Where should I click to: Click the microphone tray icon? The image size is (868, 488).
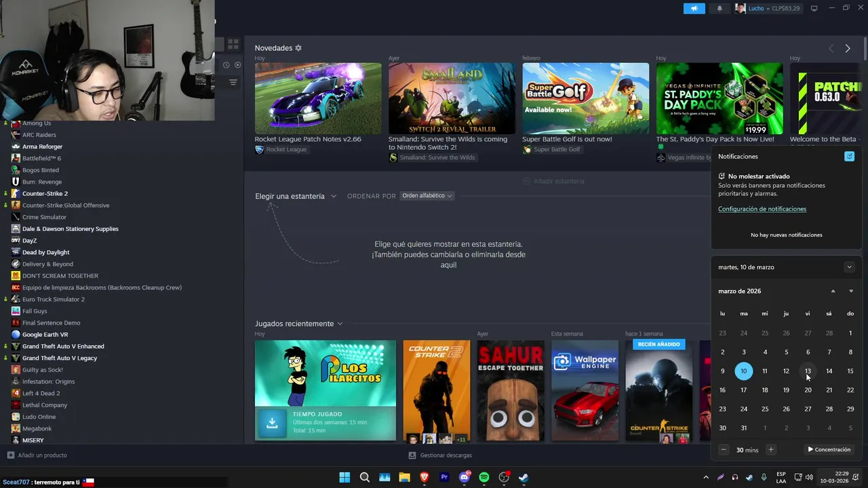pos(764,477)
